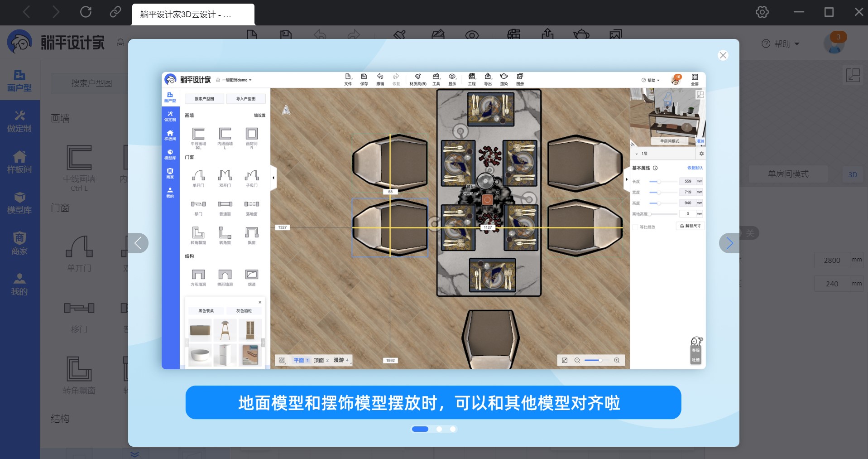Switch to the 做定制 sidebar tab
868x459 pixels.
pyautogui.click(x=19, y=121)
